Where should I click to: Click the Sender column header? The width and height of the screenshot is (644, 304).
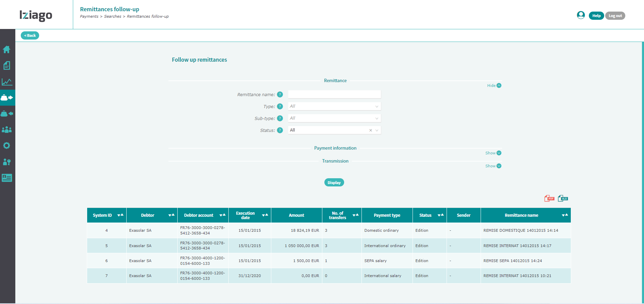click(464, 215)
